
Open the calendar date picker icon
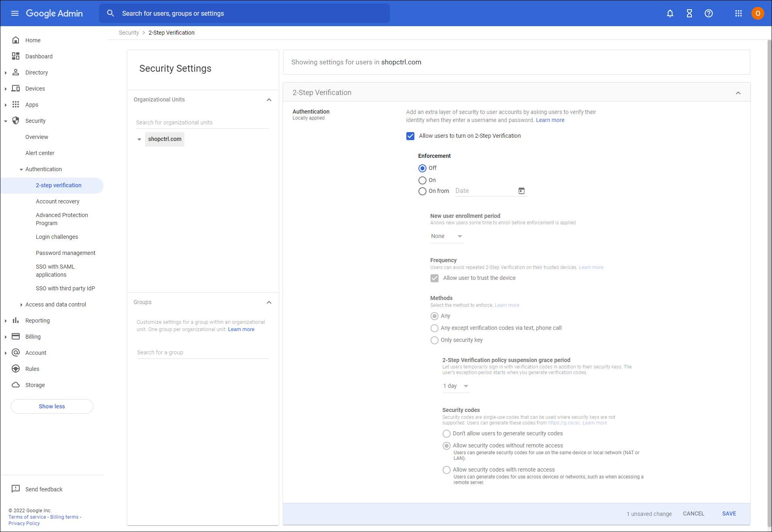[521, 190]
